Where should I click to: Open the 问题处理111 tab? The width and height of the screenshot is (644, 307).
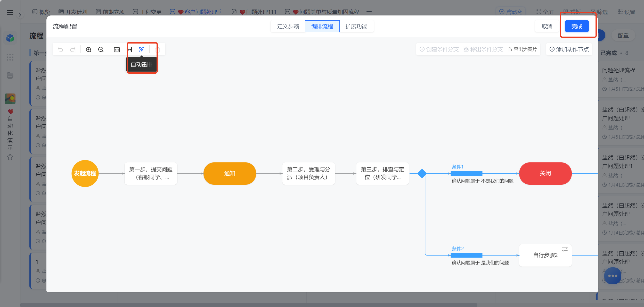coord(254,12)
